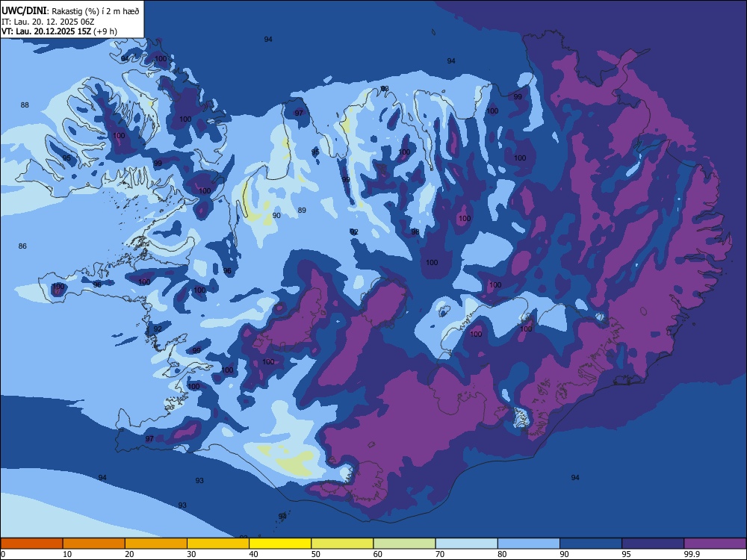Click the pale blue 70–80 legend swatch
747x560 pixels.
click(467, 544)
